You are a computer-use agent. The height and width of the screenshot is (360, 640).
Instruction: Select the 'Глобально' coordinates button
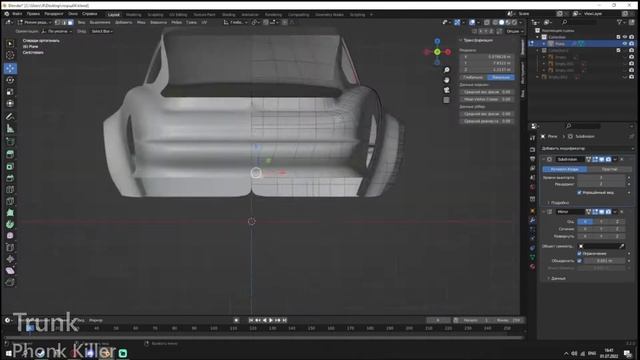[x=473, y=77]
